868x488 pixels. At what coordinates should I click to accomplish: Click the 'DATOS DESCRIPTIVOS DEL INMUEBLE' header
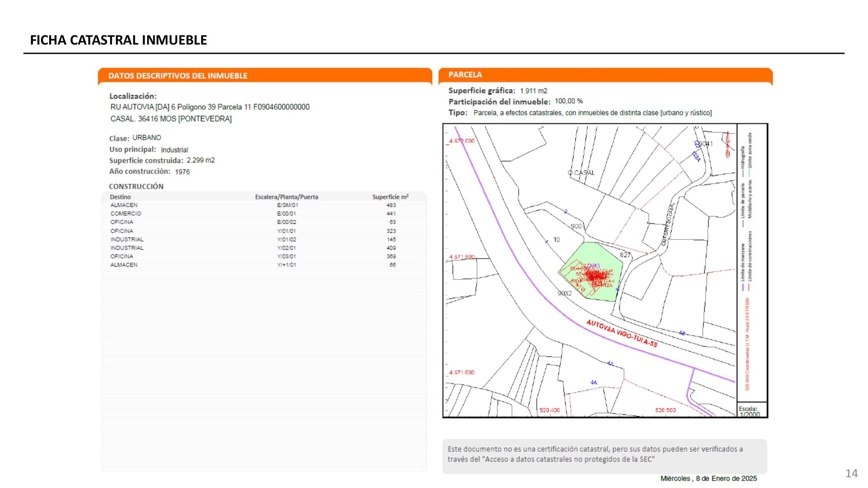click(x=178, y=76)
